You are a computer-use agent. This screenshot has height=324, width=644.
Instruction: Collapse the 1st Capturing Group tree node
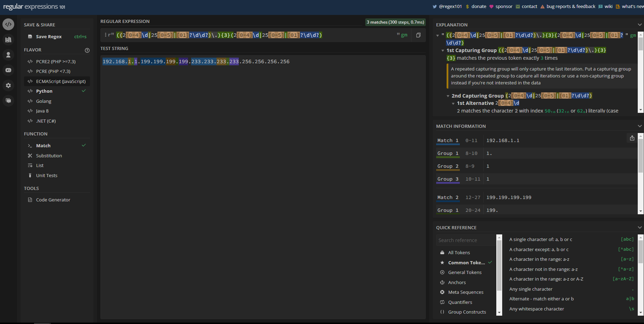[443, 50]
